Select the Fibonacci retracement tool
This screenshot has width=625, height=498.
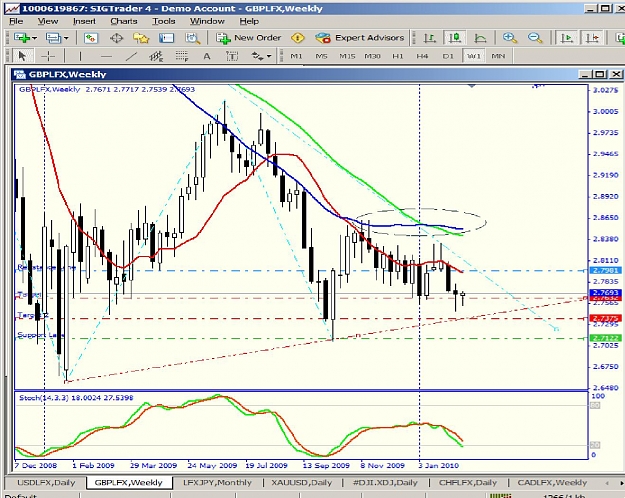click(182, 56)
